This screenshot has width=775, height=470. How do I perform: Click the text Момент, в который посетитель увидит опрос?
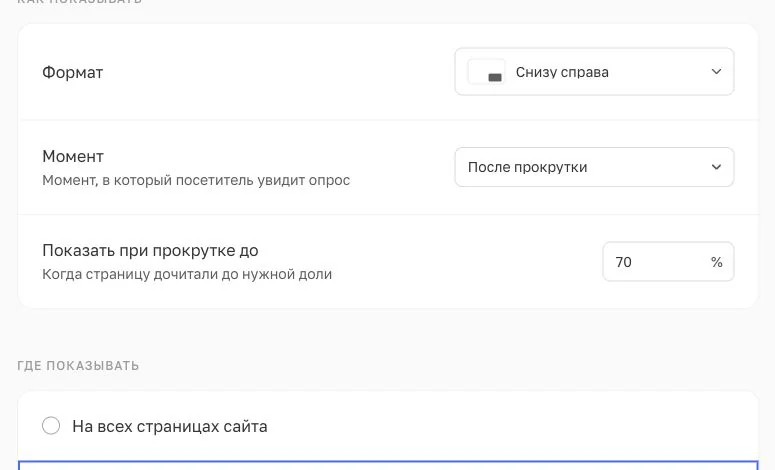click(196, 180)
